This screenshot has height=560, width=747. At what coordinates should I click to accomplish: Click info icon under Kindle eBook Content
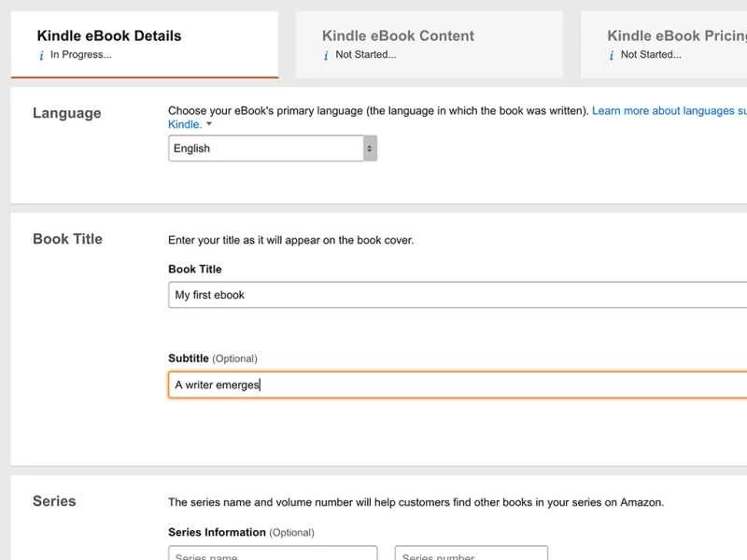(326, 55)
